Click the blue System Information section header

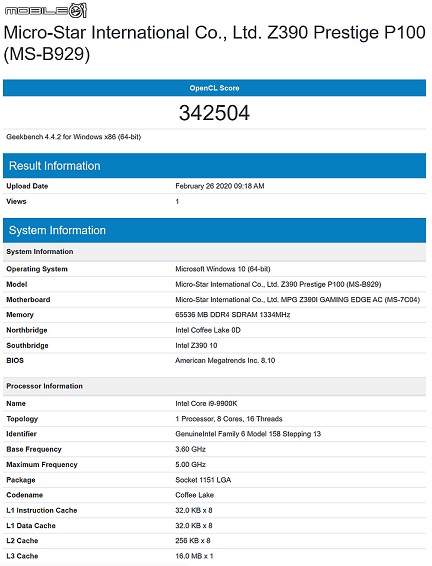point(214,230)
